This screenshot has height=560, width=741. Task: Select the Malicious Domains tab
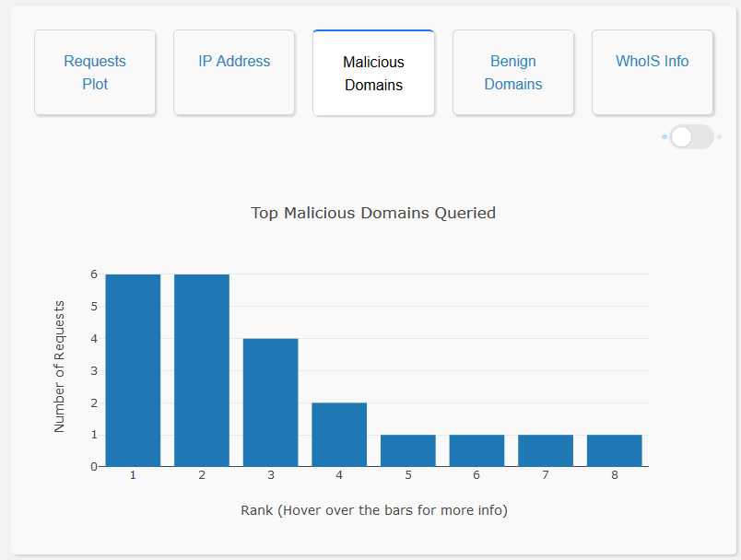coord(374,73)
